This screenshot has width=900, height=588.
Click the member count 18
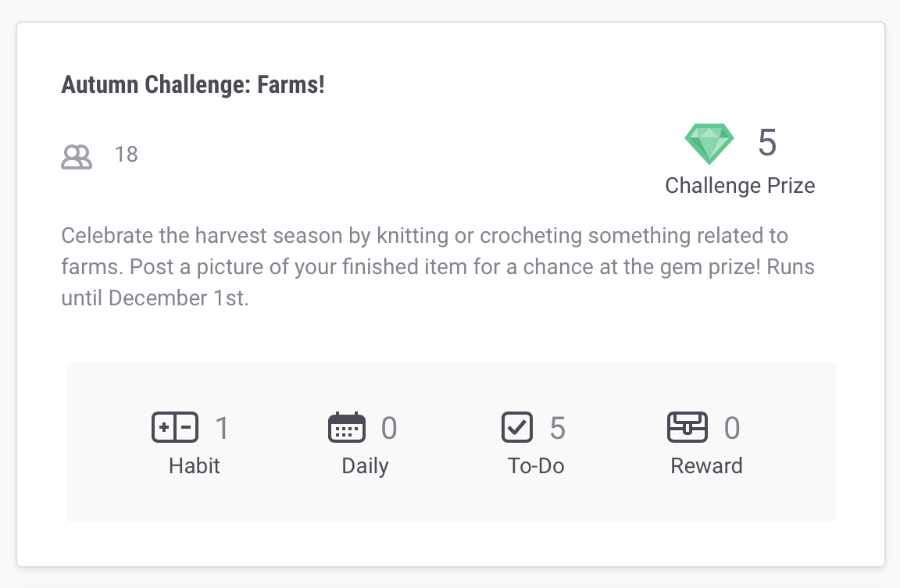(126, 155)
